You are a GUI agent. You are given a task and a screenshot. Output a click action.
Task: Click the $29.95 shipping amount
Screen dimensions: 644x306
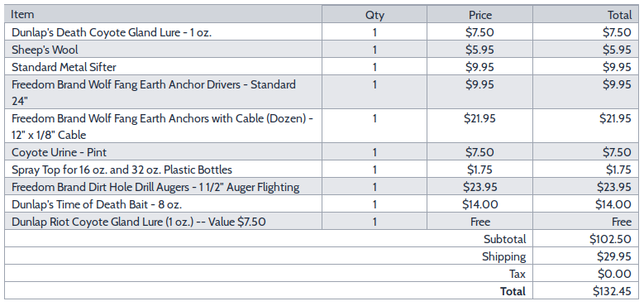614,256
